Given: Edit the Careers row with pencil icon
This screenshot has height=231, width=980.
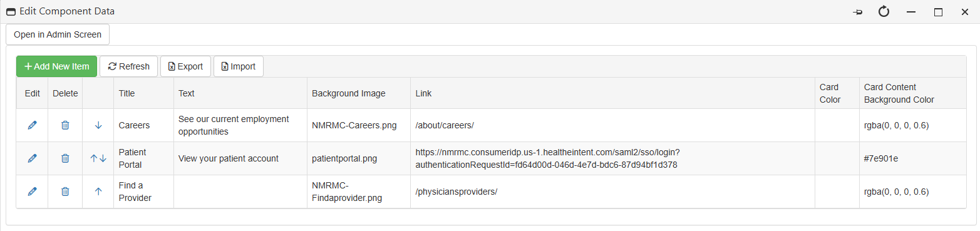Looking at the screenshot, I should 33,125.
